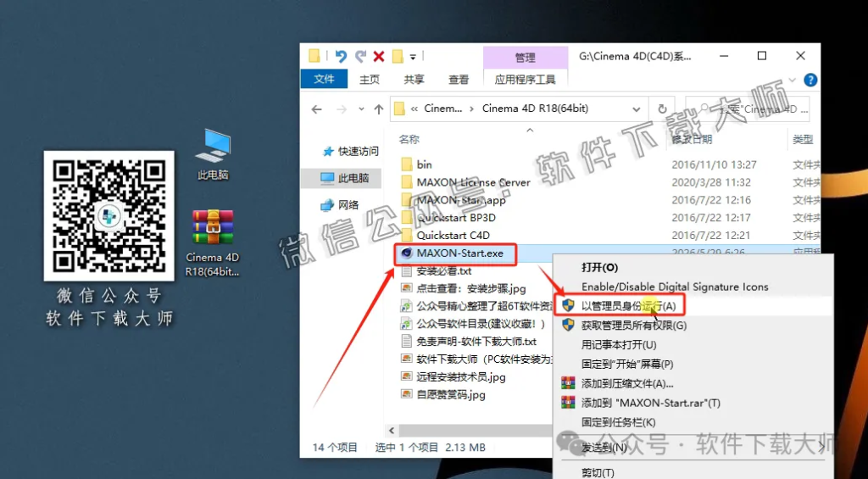Go up one folder level
868x479 pixels.
[x=379, y=109]
